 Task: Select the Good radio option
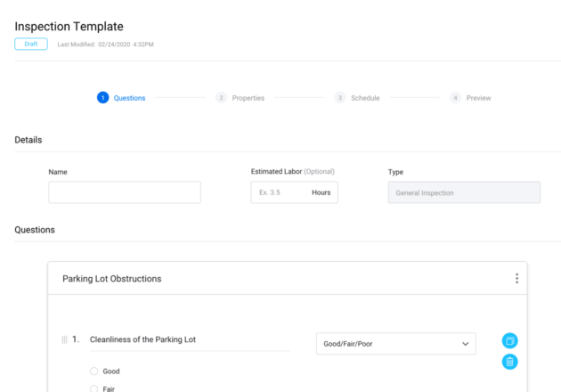(94, 372)
